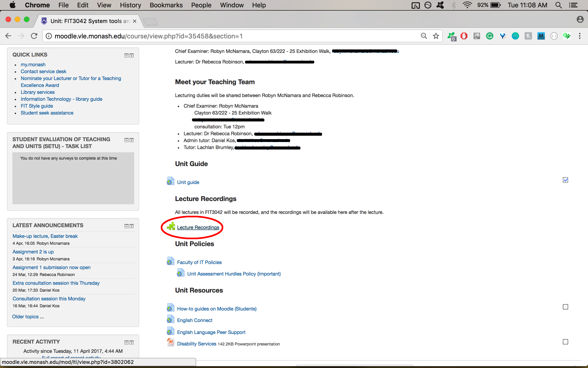
Task: Open the Grammarly green G extension
Action: [x=490, y=36]
